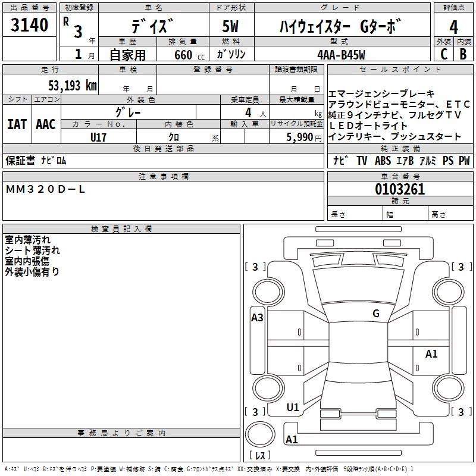Click A1 mark beside the right rear door
The height and width of the screenshot is (476, 476).
point(431,353)
